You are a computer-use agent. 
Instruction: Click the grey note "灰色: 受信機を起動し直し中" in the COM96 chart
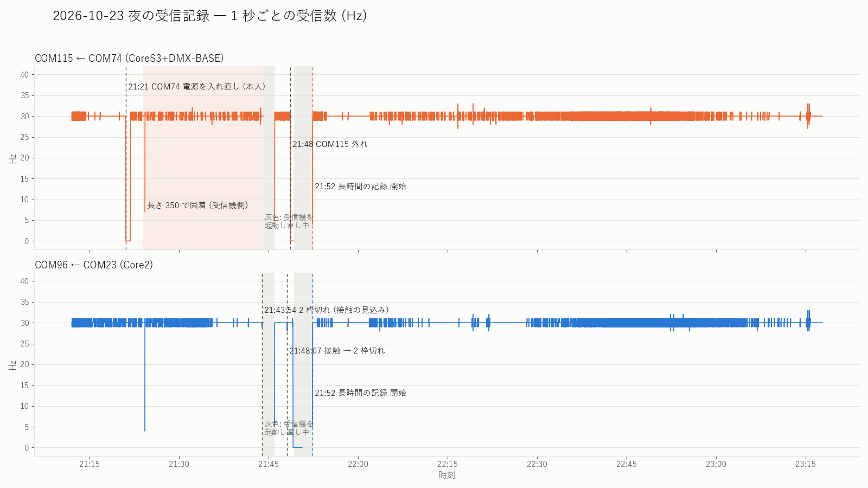coord(289,428)
